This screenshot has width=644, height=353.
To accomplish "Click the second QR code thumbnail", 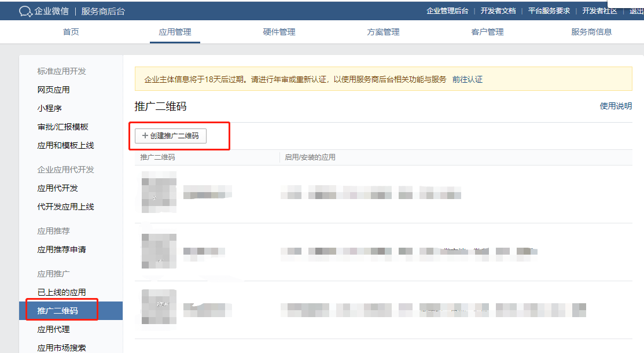I will pyautogui.click(x=159, y=251).
